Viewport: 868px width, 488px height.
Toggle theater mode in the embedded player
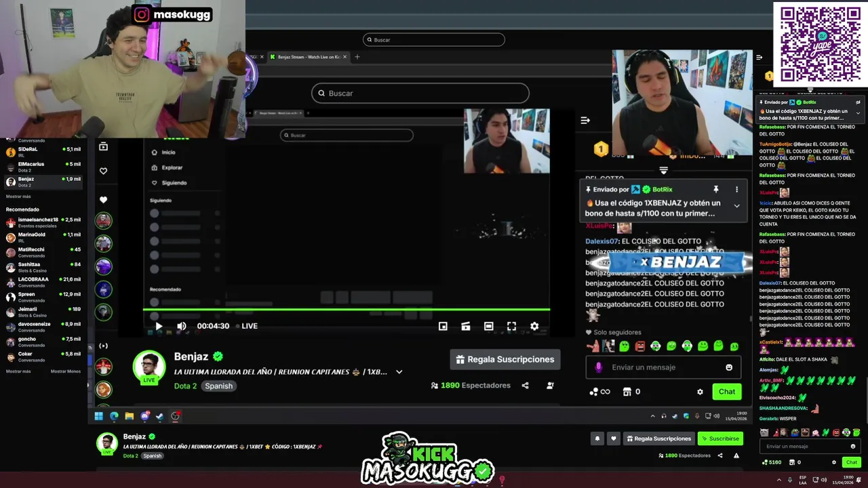coord(488,326)
